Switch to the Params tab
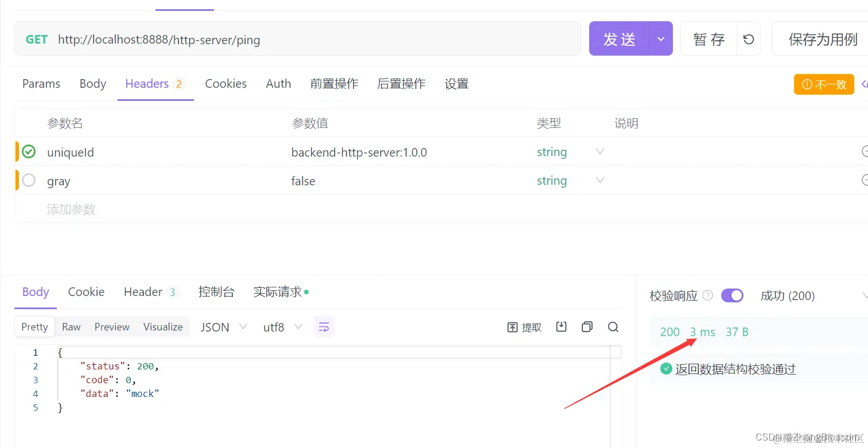 [x=41, y=84]
